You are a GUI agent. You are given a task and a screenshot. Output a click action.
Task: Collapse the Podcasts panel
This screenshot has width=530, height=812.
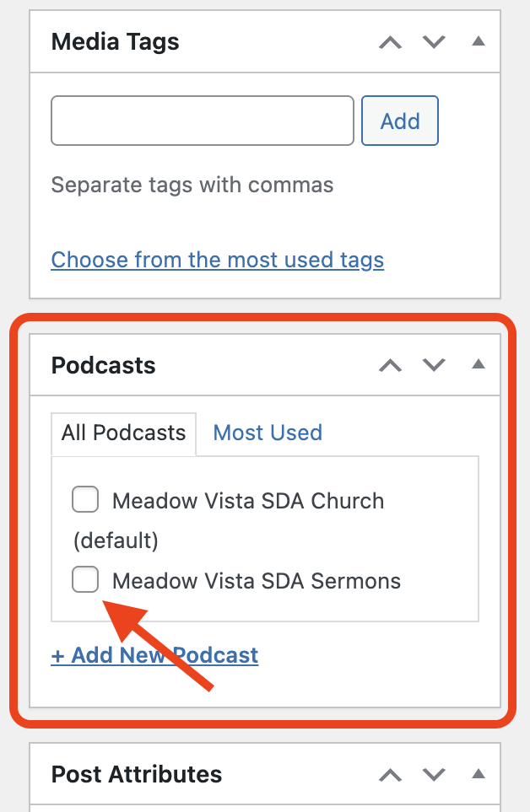(479, 364)
